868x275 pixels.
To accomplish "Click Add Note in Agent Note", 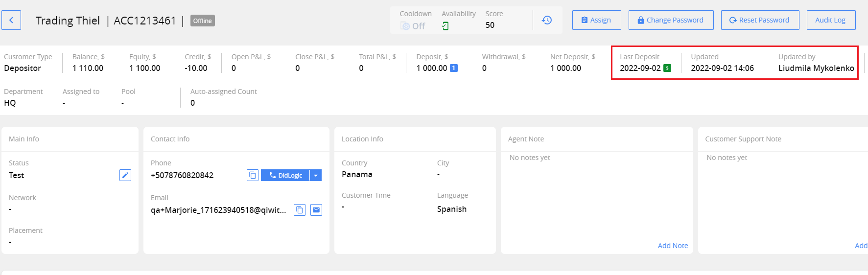I will pos(673,246).
